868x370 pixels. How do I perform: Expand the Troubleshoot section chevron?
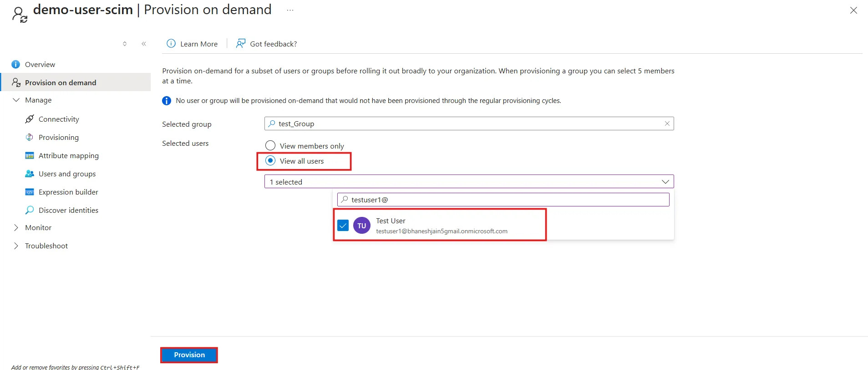tap(16, 246)
